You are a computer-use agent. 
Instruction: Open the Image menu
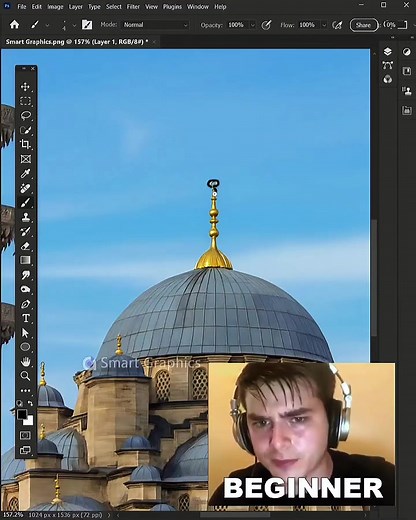click(55, 7)
